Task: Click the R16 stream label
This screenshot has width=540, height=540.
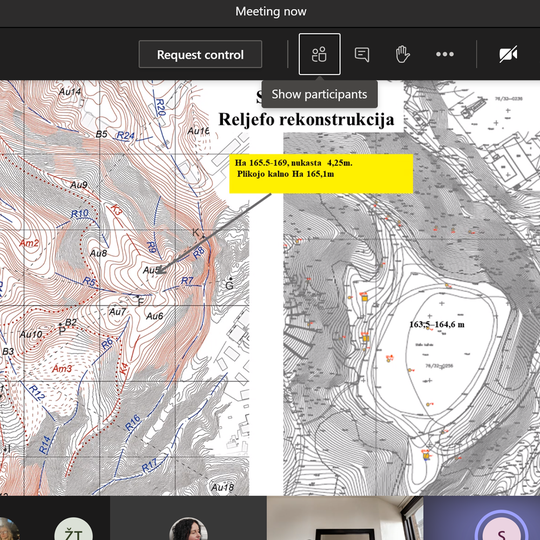Action: click(x=133, y=423)
